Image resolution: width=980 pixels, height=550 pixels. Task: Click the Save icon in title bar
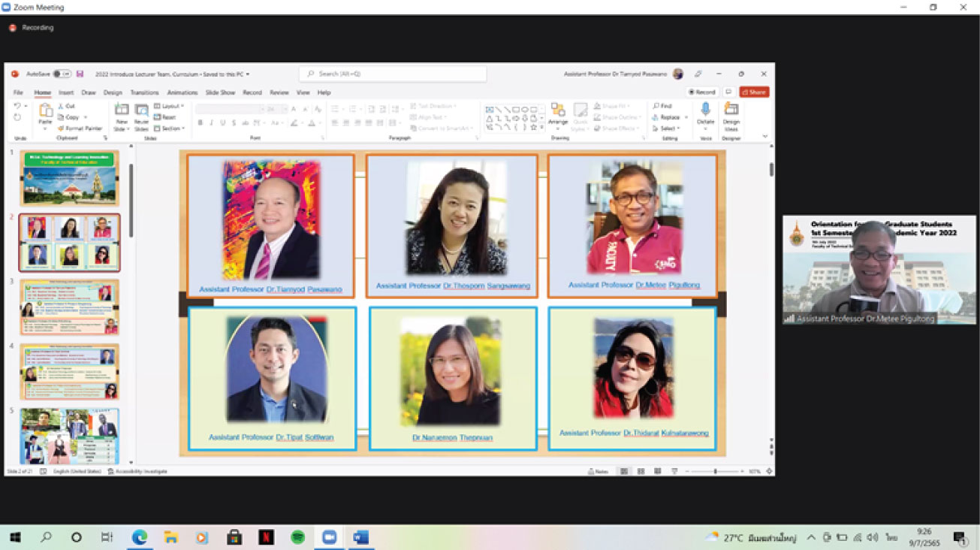point(80,74)
